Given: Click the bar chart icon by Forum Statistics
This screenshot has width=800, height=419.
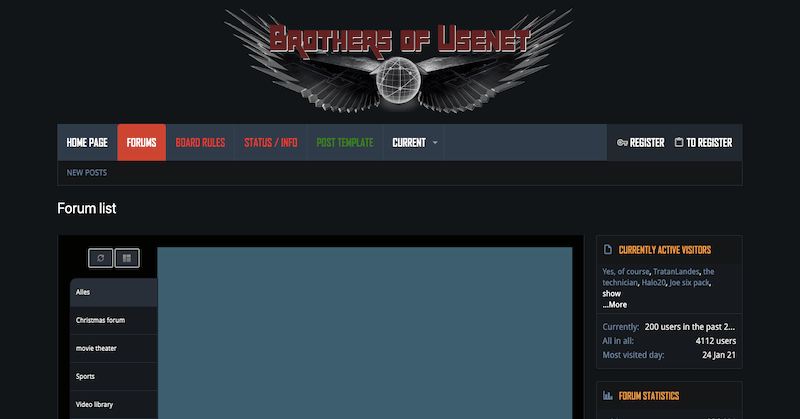Looking at the screenshot, I should [608, 396].
